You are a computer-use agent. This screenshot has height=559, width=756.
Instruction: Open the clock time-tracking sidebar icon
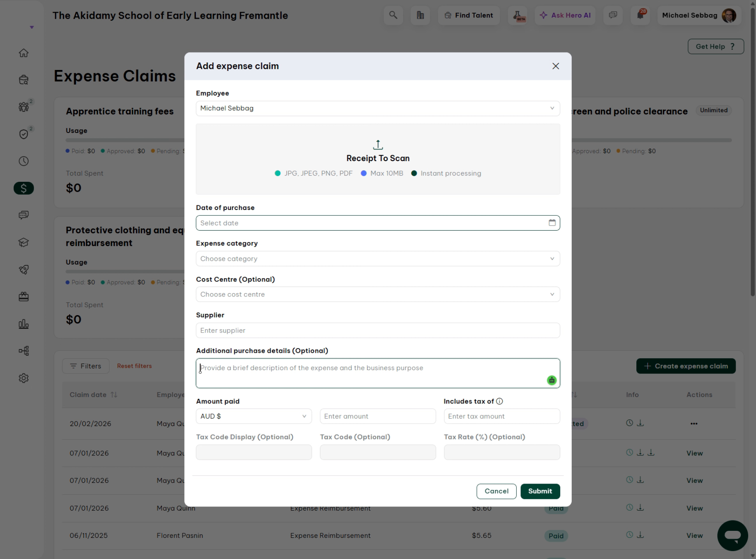click(x=24, y=161)
